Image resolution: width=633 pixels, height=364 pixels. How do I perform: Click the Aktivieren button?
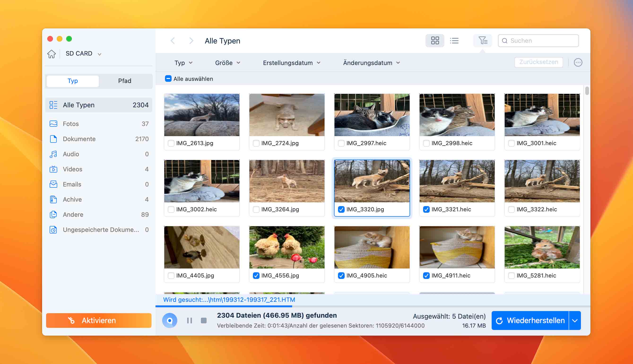tap(99, 320)
